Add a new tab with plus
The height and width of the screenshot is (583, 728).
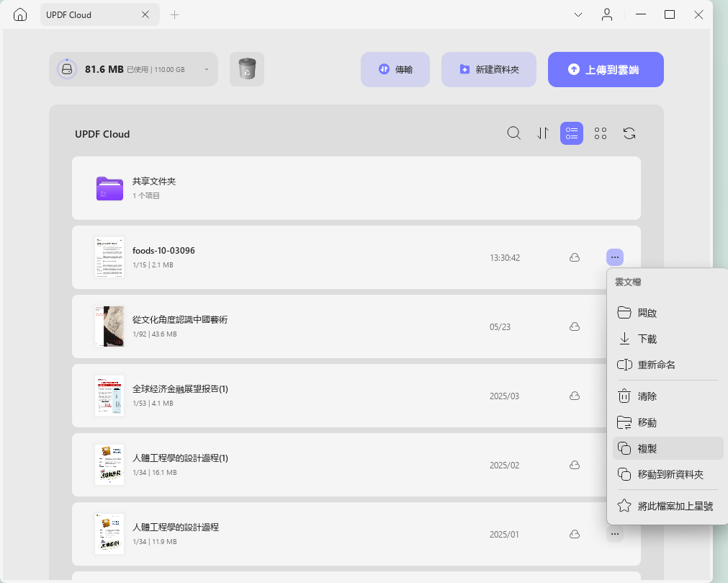click(174, 15)
